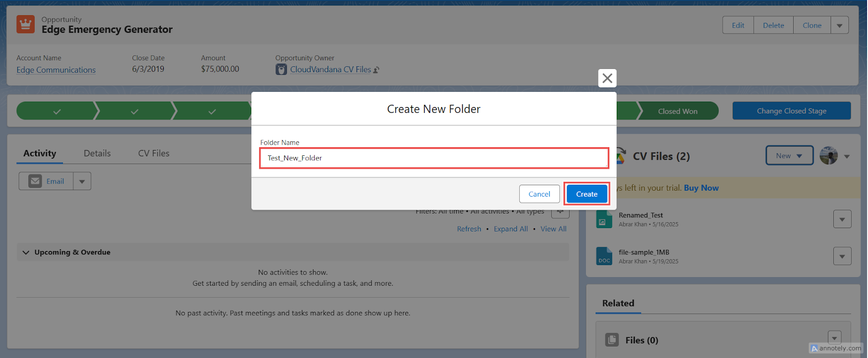Viewport: 868px width, 358px height.
Task: Open the dropdown arrow beside Clone
Action: (840, 25)
